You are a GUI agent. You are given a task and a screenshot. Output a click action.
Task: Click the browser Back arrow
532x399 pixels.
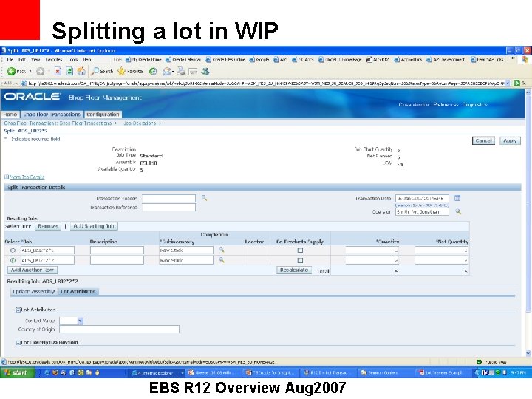[x=12, y=71]
